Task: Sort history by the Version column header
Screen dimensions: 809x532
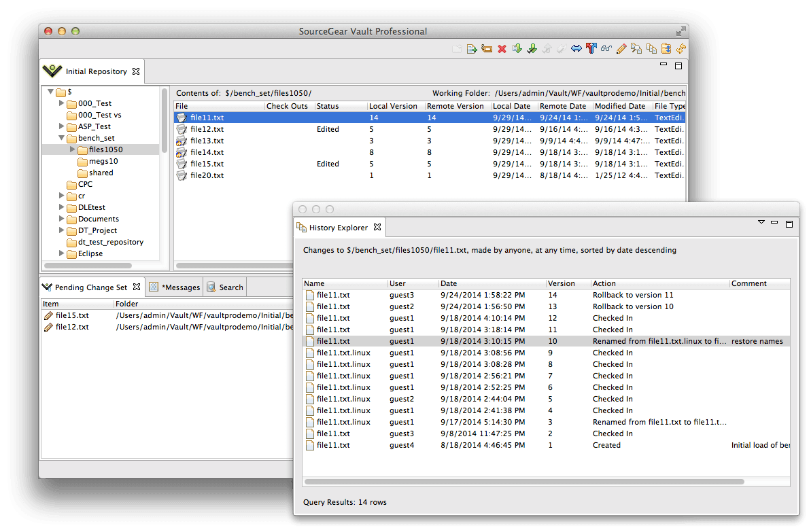Action: [x=568, y=283]
